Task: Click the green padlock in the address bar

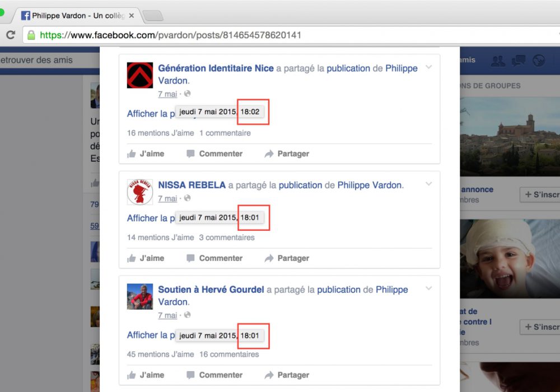Action: click(x=31, y=35)
